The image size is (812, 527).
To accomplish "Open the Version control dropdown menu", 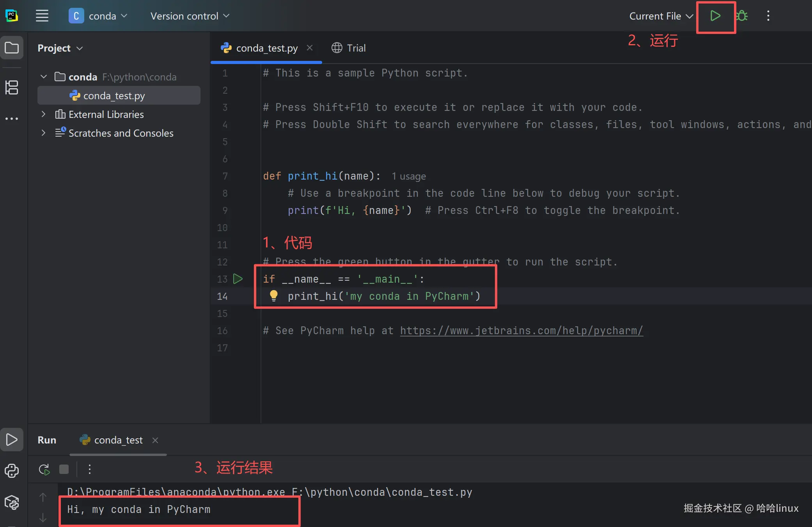I will (x=190, y=16).
